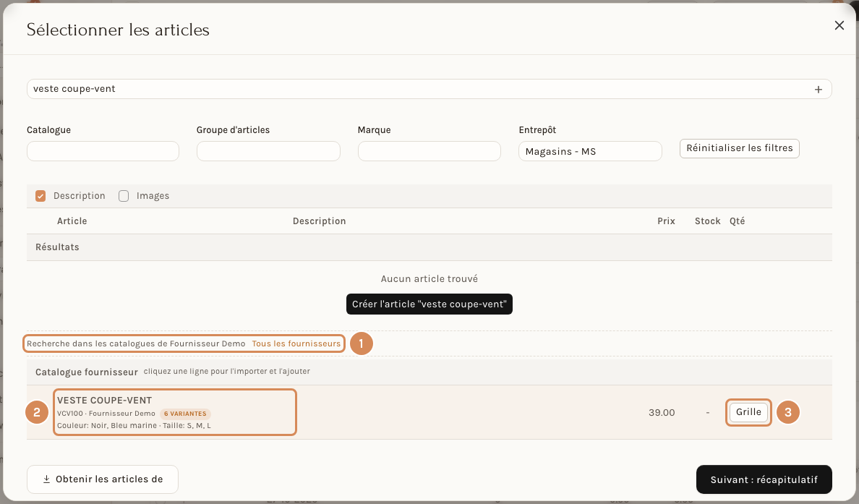
Task: Open the Groupe d'articles filter field
Action: pos(268,151)
